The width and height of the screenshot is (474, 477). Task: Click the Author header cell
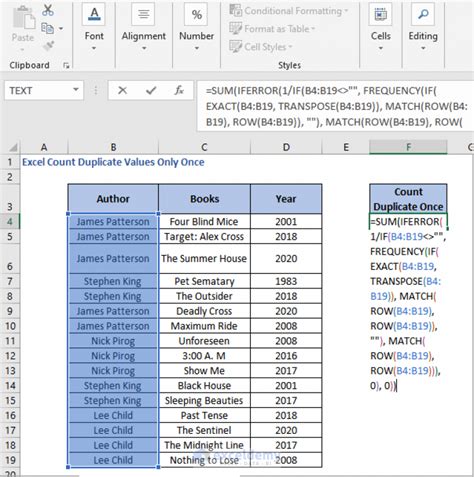click(113, 199)
